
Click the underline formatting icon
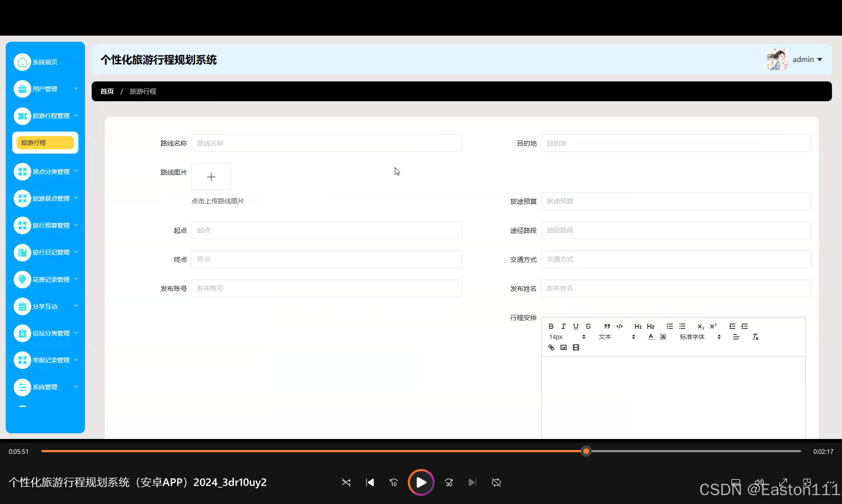coord(575,326)
